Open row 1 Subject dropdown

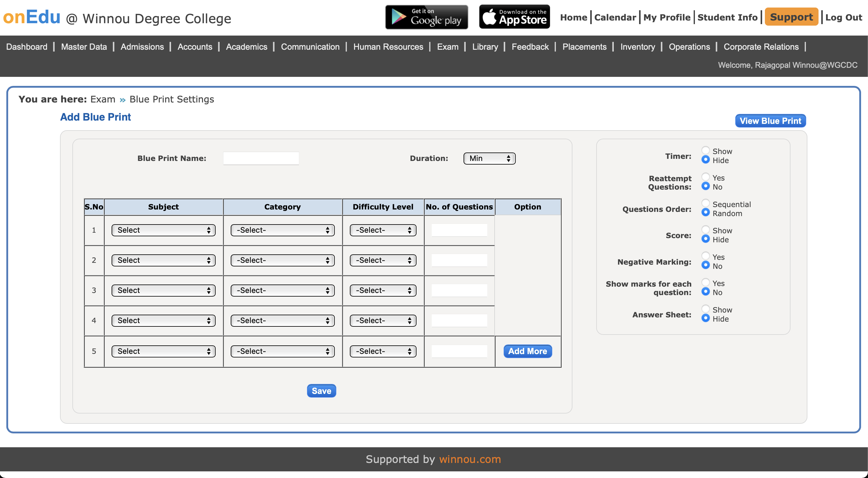click(163, 230)
